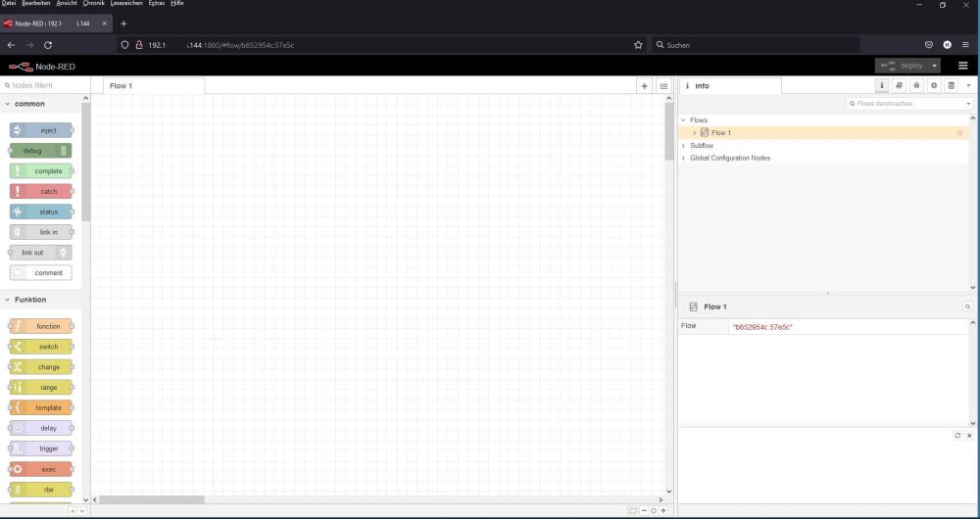Collapse the Funktion palette category
The width and height of the screenshot is (980, 519).
[8, 300]
